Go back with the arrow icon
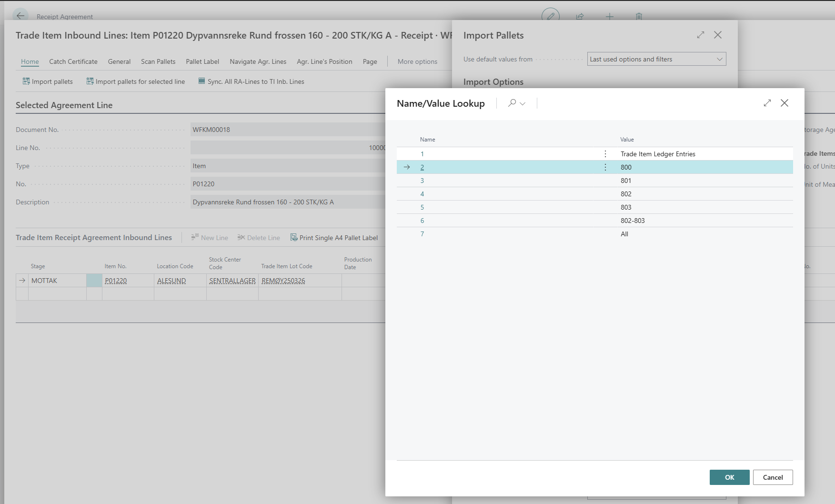The image size is (835, 504). pos(20,16)
